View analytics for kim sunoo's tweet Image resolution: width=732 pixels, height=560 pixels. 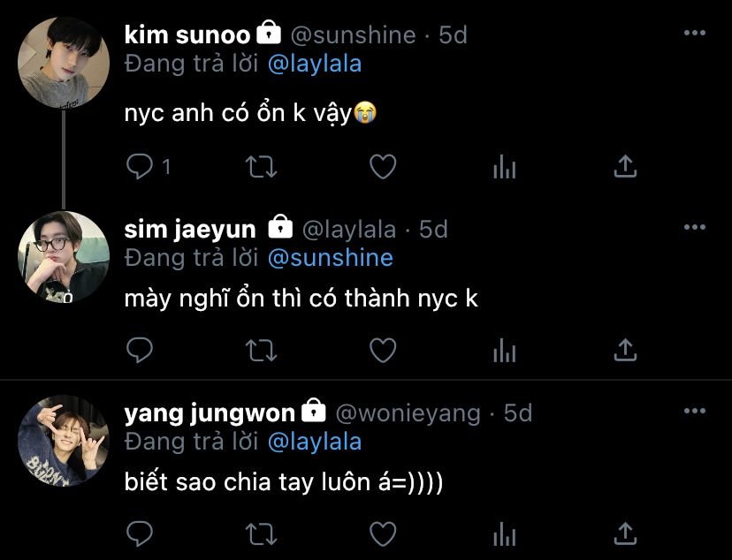[x=504, y=167]
